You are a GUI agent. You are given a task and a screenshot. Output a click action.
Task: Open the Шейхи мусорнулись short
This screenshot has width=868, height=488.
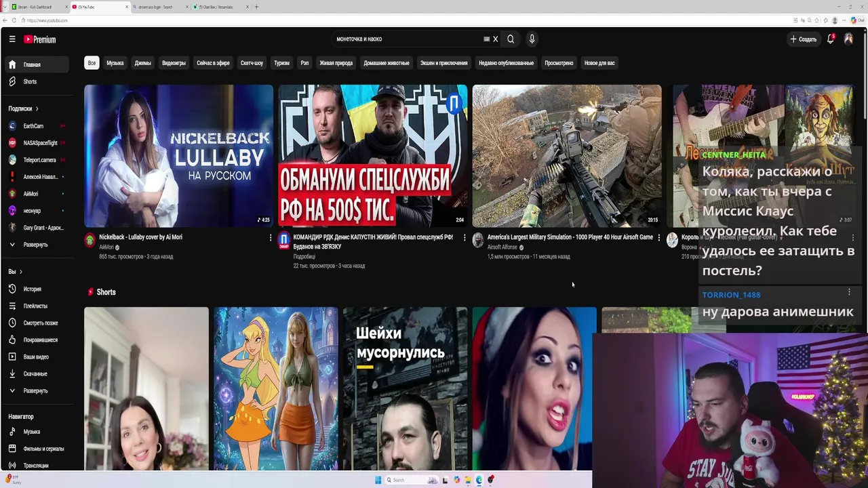405,388
